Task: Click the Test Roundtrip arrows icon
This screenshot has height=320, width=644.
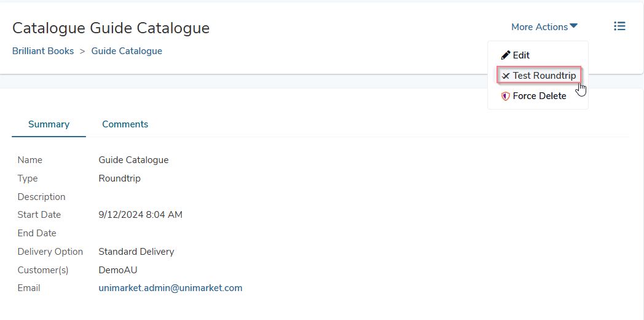Action: click(x=506, y=76)
